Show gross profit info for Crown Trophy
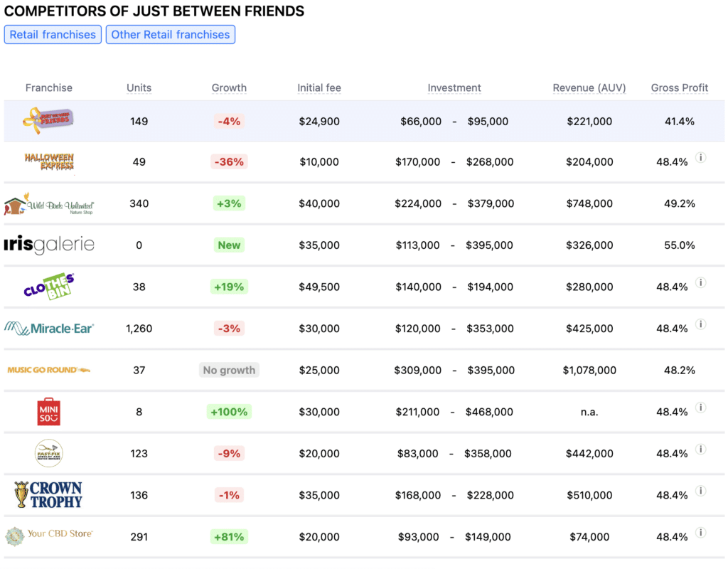Viewport: 728px width, 569px height. pos(700,491)
